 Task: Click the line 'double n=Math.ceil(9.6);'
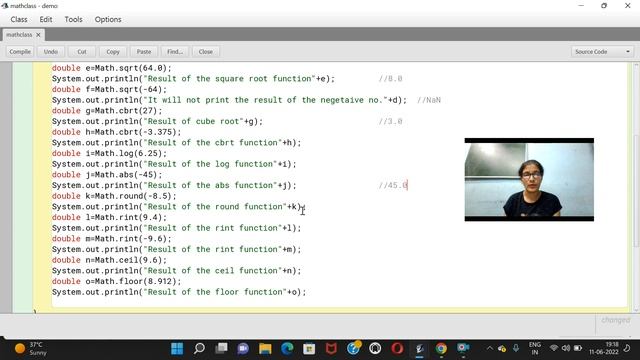[109, 260]
